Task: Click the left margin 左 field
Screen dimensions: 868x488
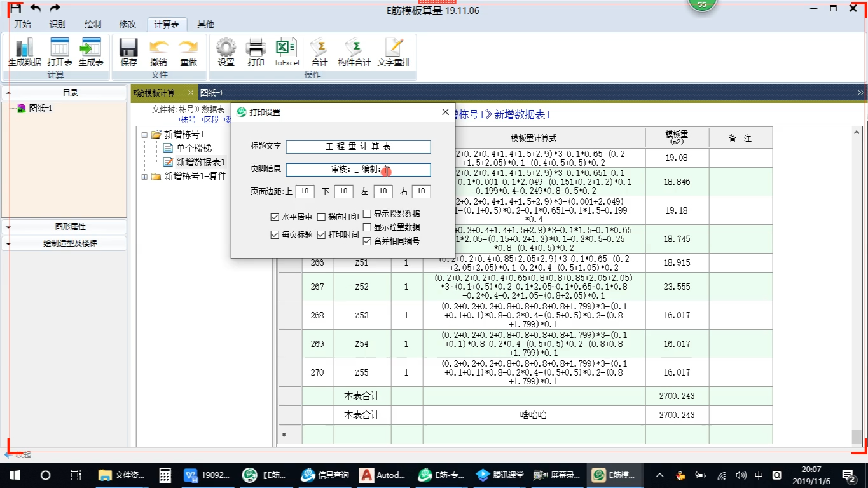Action: 383,191
